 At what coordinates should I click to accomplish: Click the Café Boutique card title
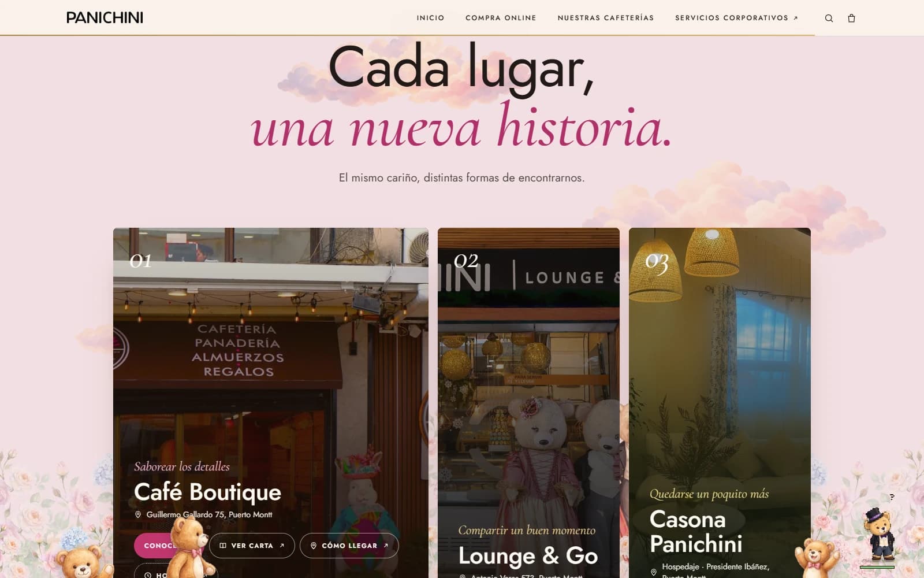click(x=207, y=492)
